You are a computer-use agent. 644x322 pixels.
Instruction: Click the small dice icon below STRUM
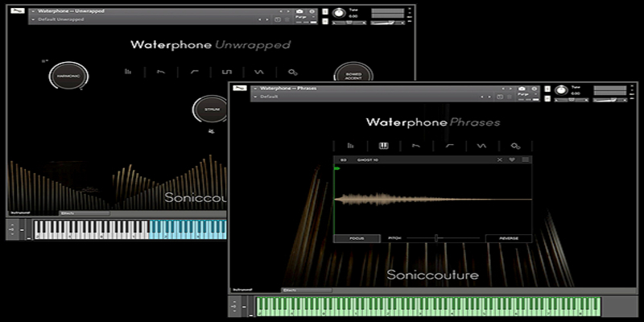[x=211, y=131]
